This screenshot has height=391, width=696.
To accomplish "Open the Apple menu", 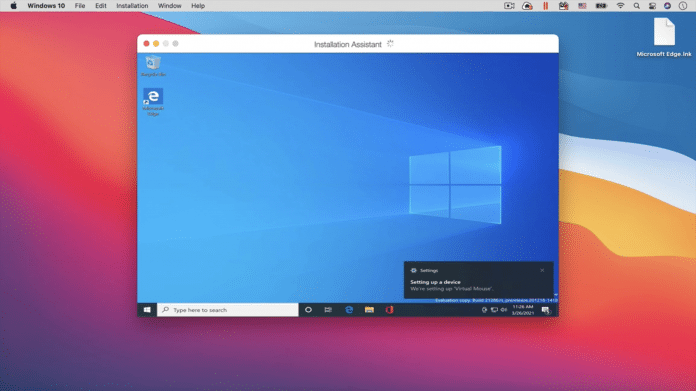I will [x=14, y=6].
